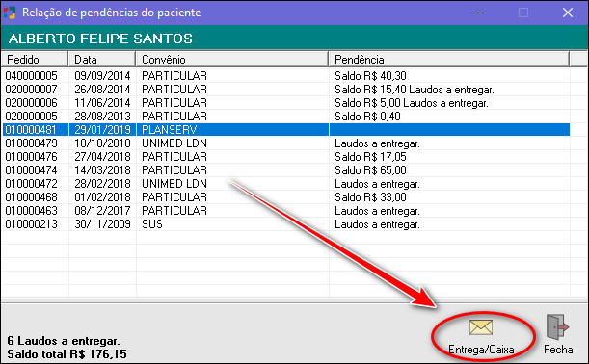Click the Convênio column header
Viewport: 589px width, 364px height.
[x=232, y=60]
